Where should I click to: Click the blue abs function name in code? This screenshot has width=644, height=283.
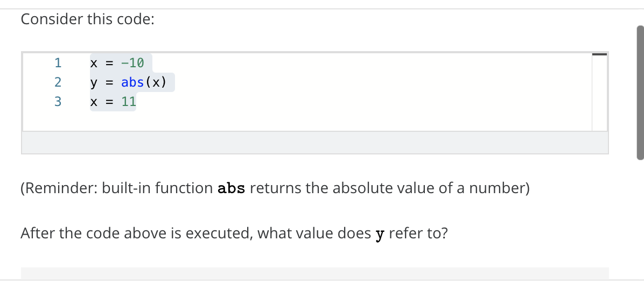click(x=132, y=82)
